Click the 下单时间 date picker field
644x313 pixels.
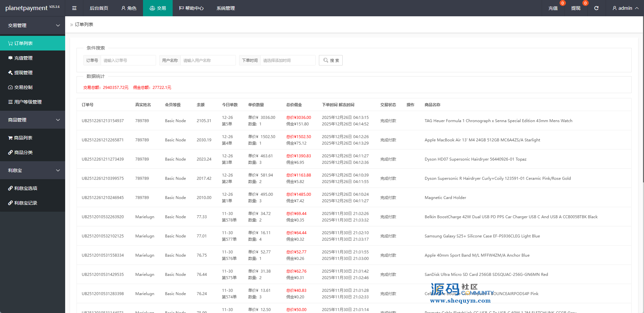(287, 60)
